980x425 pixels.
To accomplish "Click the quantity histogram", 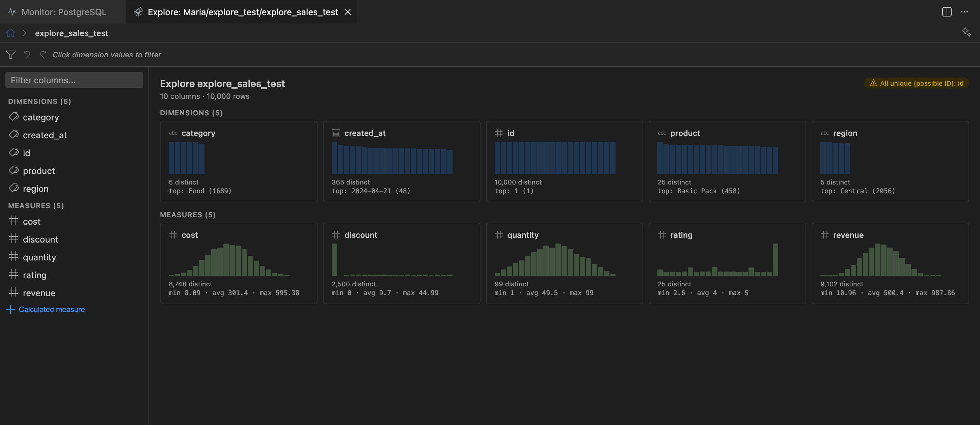I will 555,260.
